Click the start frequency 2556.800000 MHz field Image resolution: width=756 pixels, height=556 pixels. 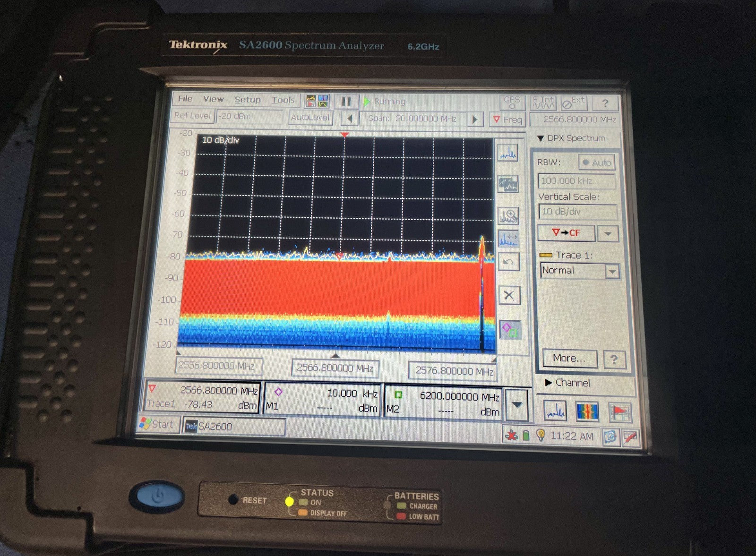tap(218, 366)
